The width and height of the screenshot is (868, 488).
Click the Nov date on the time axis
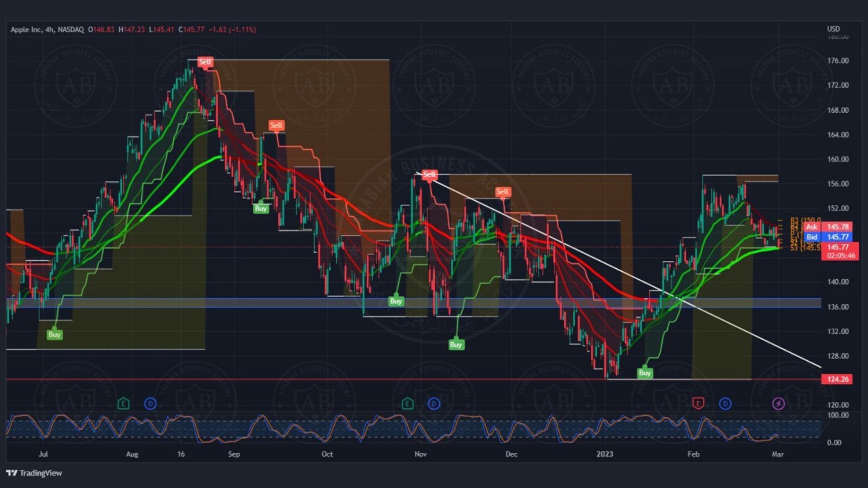tap(421, 454)
